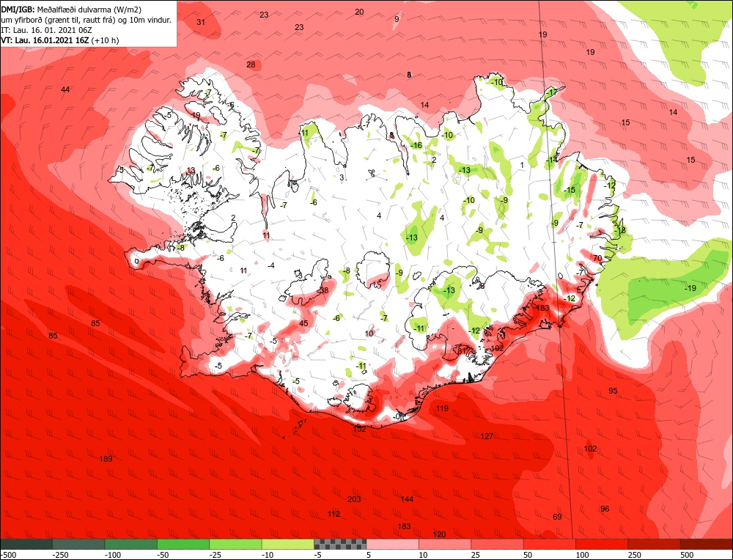The width and height of the screenshot is (733, 560).
Task: Click the checkered legend swatch between -5 and 5
Action: click(340, 544)
